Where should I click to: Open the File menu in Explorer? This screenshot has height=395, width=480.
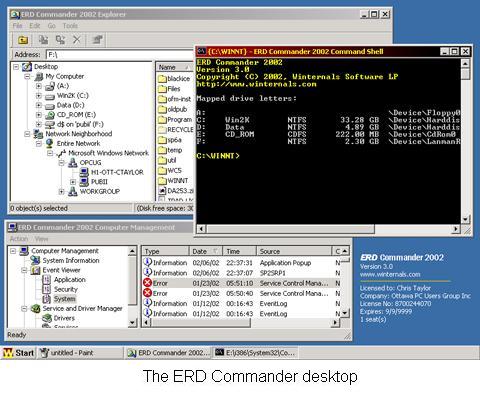17,26
